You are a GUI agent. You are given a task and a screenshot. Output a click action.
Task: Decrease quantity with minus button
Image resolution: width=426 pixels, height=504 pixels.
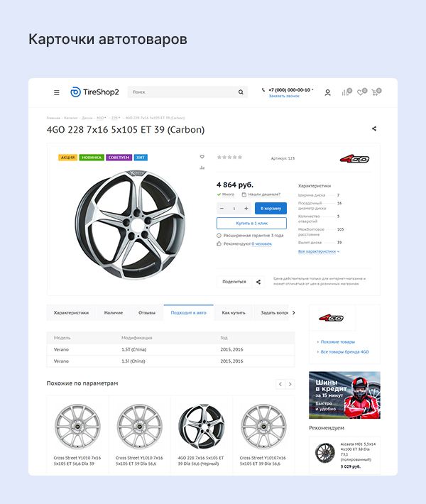[x=222, y=208]
